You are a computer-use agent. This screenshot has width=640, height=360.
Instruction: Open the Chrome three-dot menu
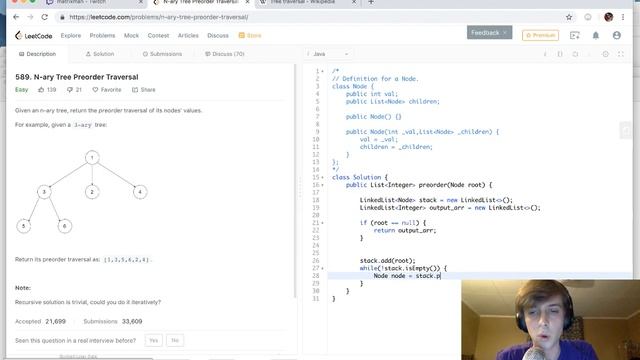click(623, 17)
